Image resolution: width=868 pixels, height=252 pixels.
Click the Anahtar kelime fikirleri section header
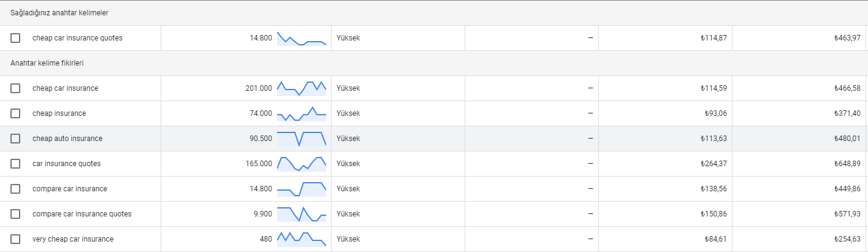point(47,63)
